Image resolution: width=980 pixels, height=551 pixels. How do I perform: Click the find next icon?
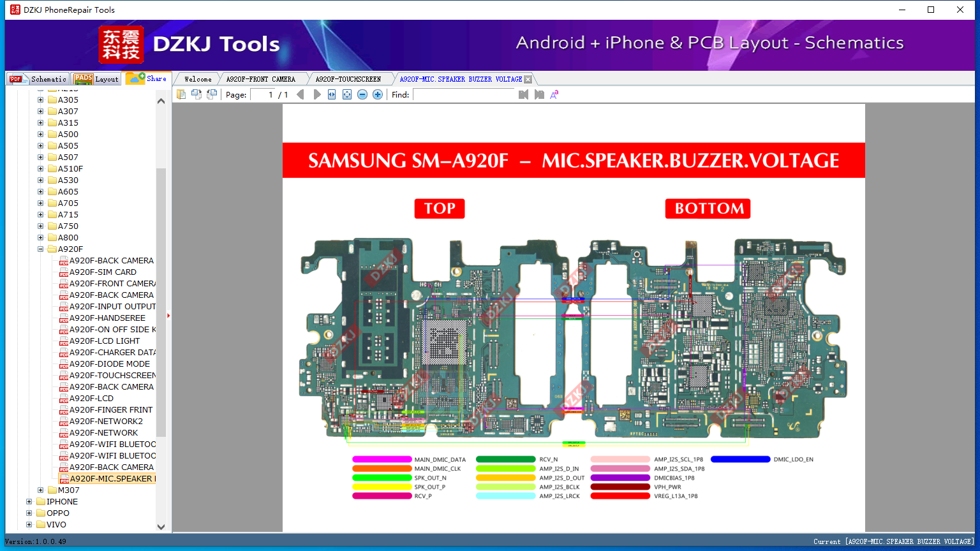point(539,94)
